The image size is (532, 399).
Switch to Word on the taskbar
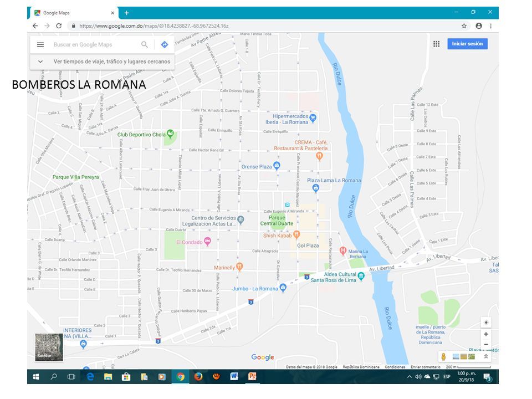point(234,377)
